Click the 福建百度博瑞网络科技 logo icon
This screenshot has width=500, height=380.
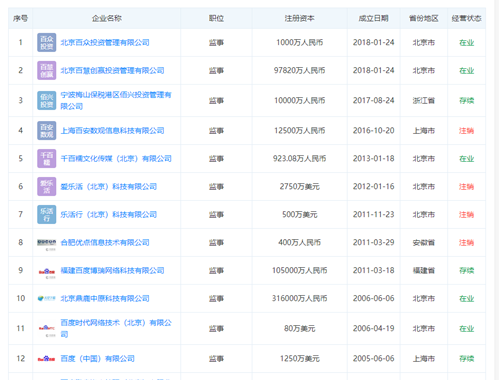47,273
